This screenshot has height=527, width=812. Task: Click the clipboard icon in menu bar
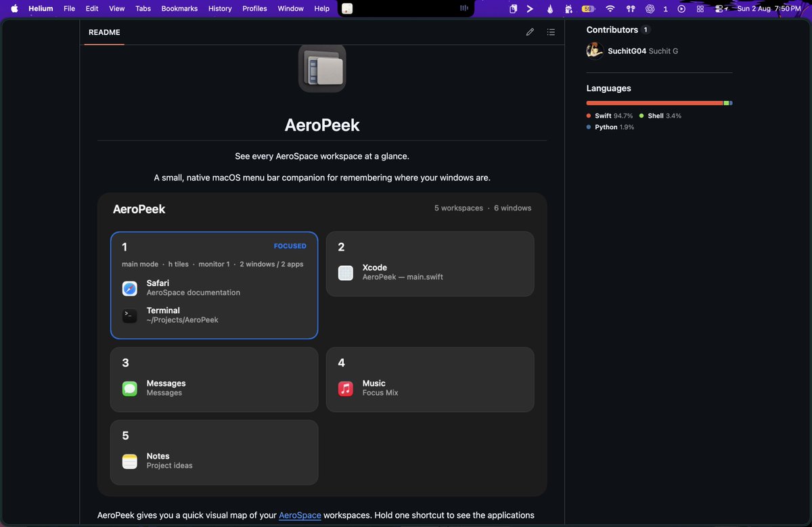click(514, 9)
